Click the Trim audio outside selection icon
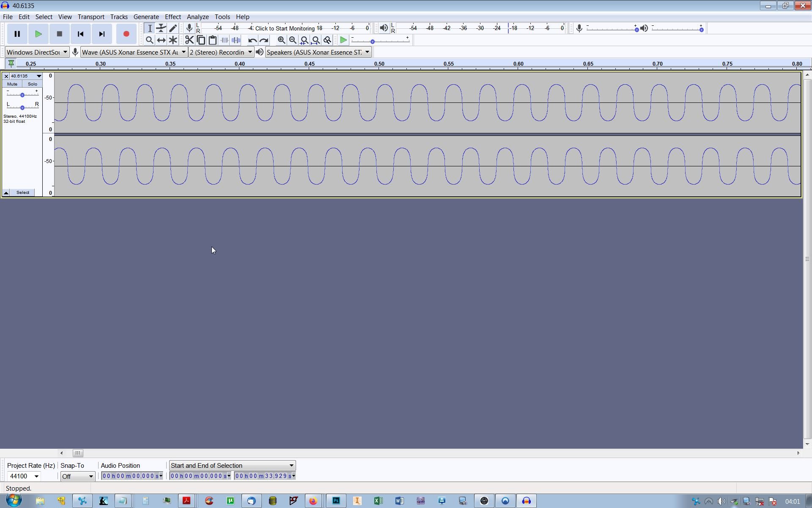The image size is (812, 508). click(225, 40)
